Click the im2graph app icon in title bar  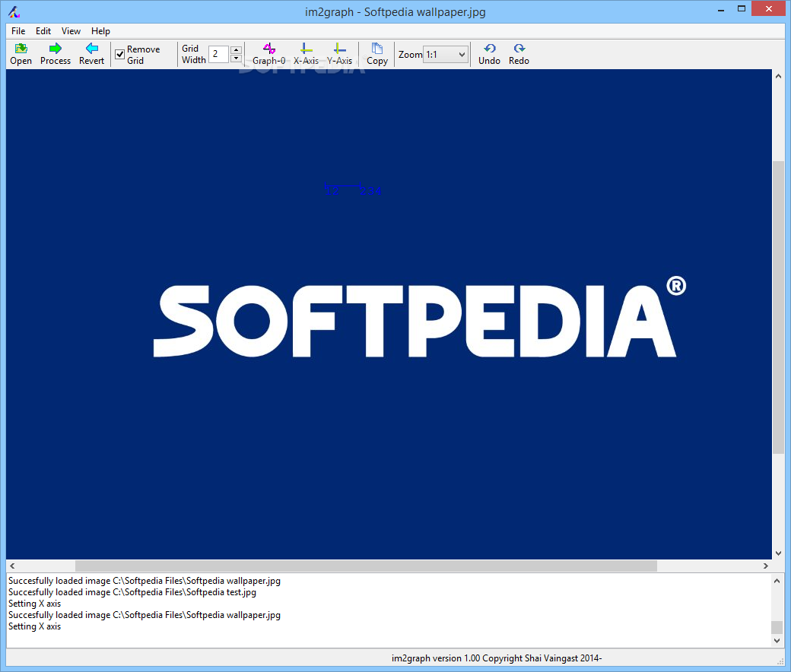point(14,11)
